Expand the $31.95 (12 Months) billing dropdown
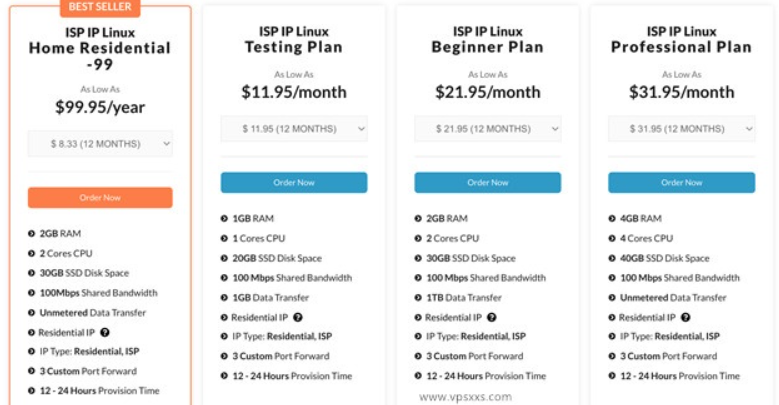This screenshot has height=405, width=779. pos(681,129)
